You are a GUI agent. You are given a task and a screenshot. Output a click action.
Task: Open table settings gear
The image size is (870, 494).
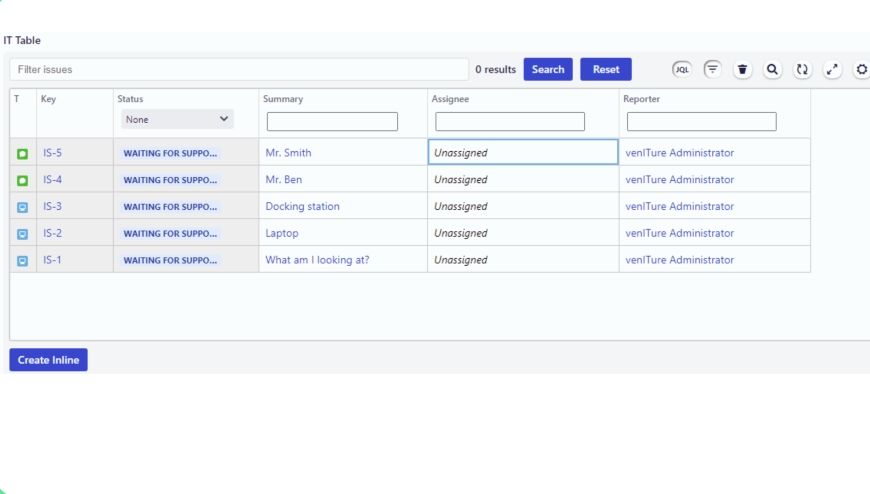coord(861,69)
